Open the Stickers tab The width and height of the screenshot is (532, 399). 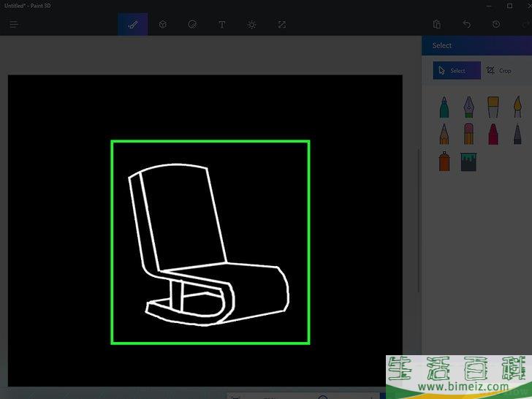click(x=192, y=24)
